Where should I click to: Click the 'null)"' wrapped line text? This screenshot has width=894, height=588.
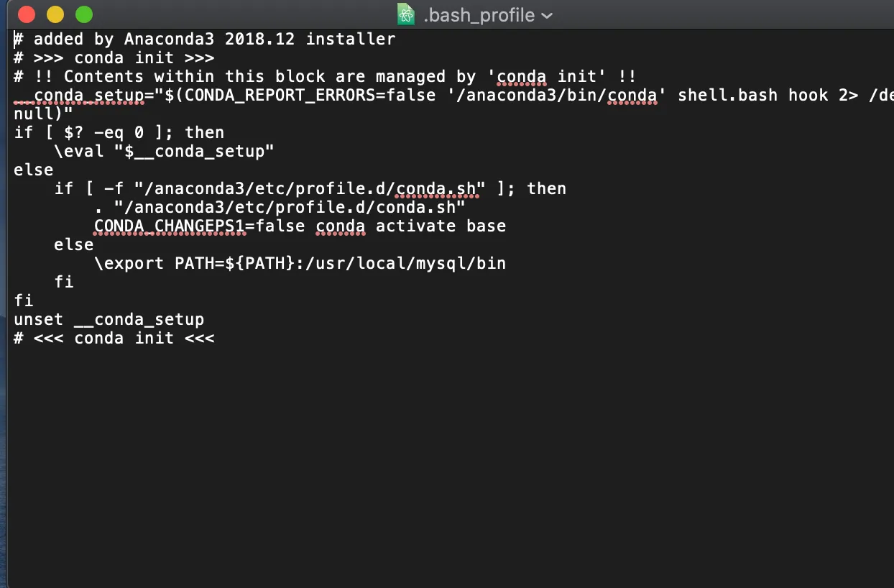[43, 114]
